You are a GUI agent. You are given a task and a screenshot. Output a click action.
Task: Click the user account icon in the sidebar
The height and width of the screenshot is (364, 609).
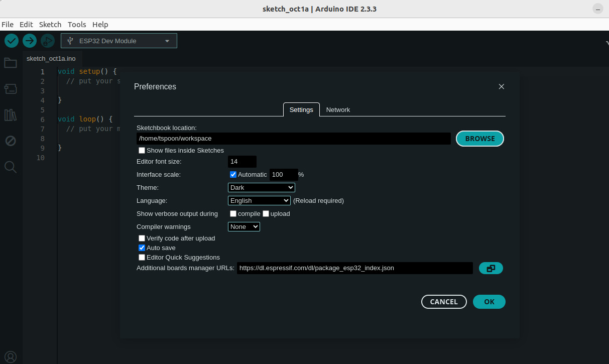coord(11,357)
